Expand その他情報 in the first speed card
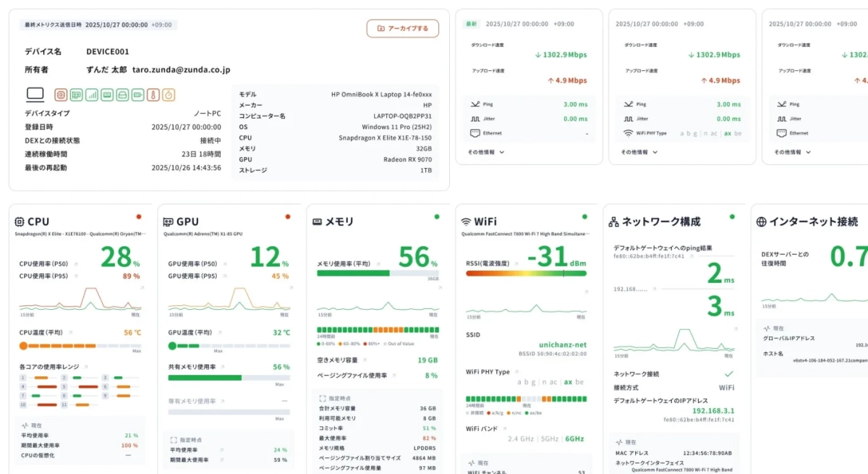 tap(482, 153)
